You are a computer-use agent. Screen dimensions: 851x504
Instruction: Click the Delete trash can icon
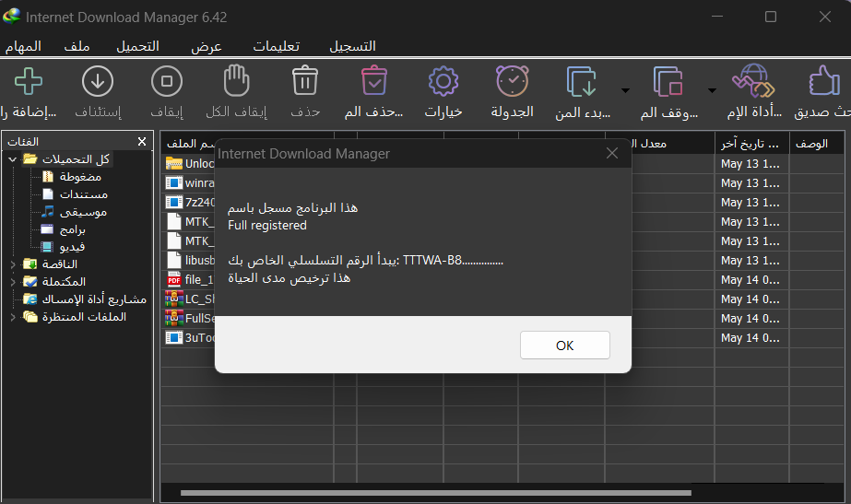tap(305, 81)
